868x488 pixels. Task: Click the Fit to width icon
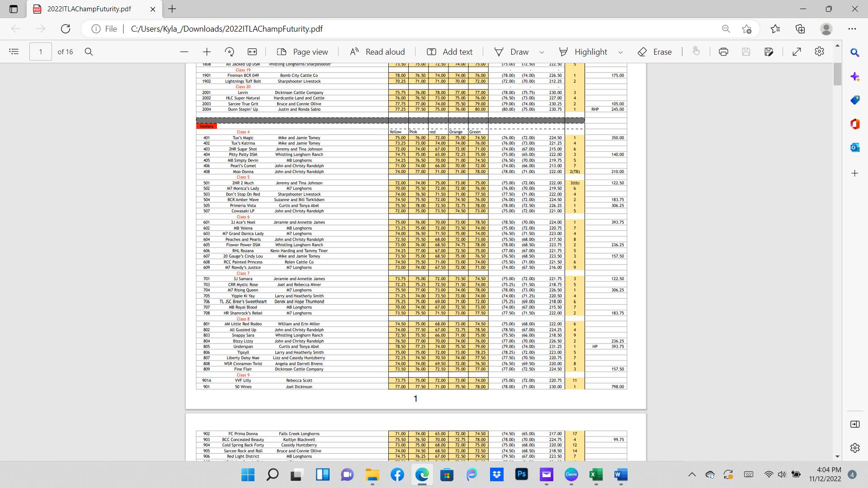click(252, 52)
